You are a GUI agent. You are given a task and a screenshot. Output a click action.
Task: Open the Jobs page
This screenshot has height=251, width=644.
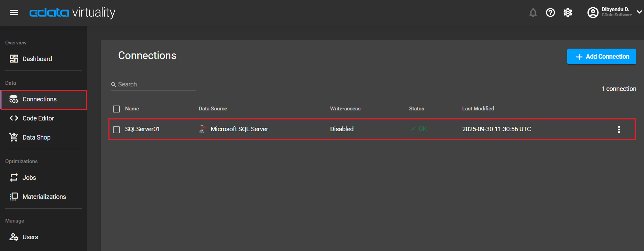tap(29, 178)
